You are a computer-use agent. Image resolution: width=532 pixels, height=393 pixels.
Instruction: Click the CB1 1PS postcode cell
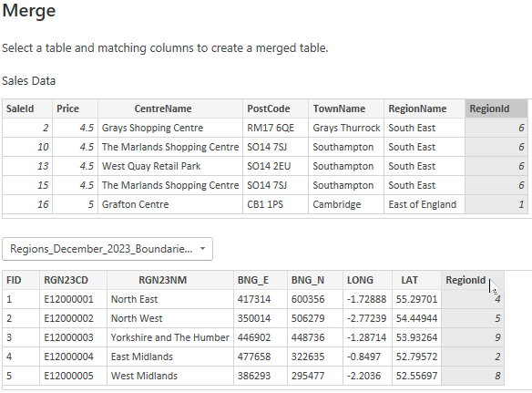pyautogui.click(x=275, y=204)
